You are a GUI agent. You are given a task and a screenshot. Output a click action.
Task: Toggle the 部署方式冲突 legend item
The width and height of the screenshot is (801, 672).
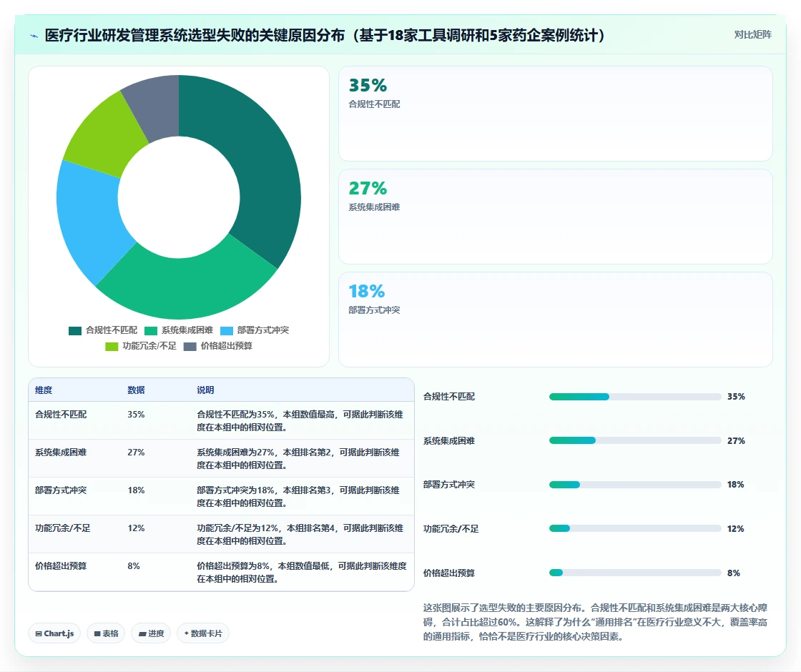click(x=255, y=330)
